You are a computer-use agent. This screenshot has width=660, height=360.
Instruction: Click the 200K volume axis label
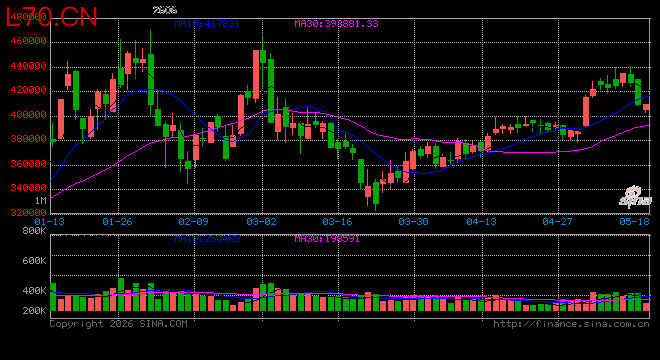point(35,311)
